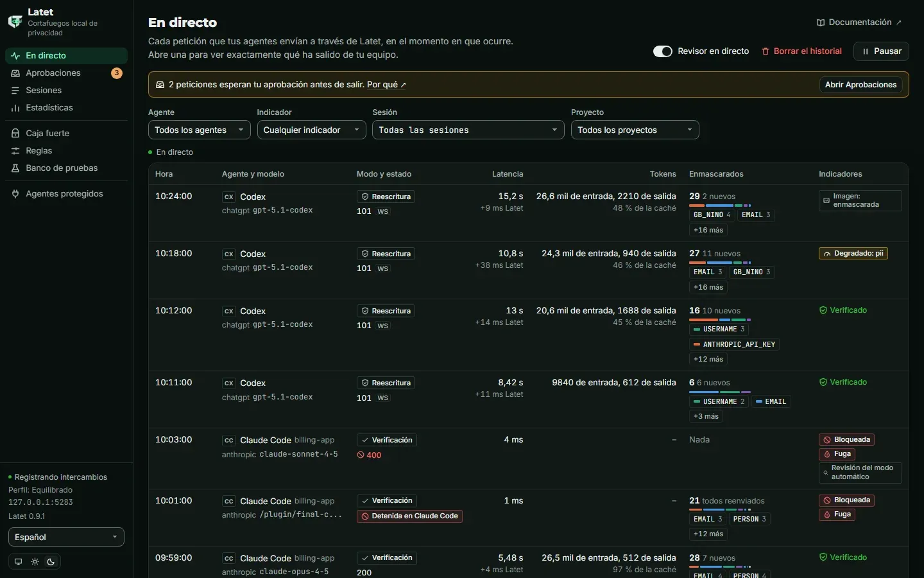Viewport: 924px width, 578px height.
Task: Click the Detenida en Claude Code badge
Action: [x=409, y=516]
